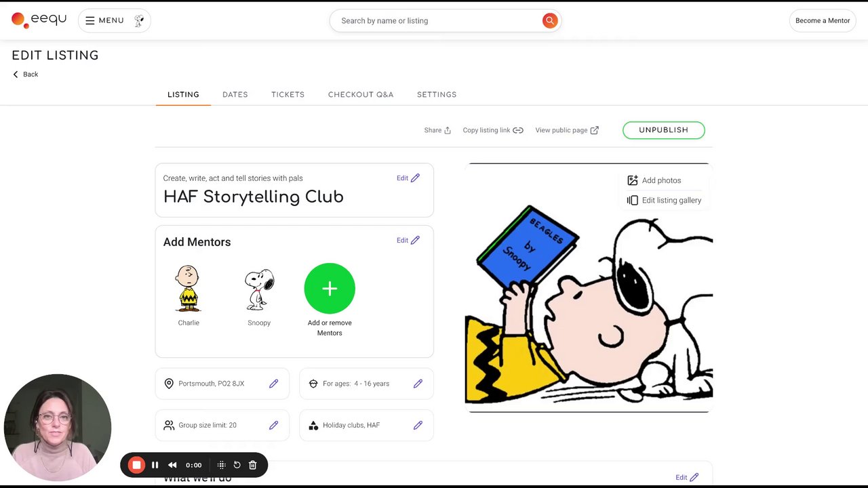
Task: Open the CHECKOUT Q&A tab
Action: (x=361, y=95)
